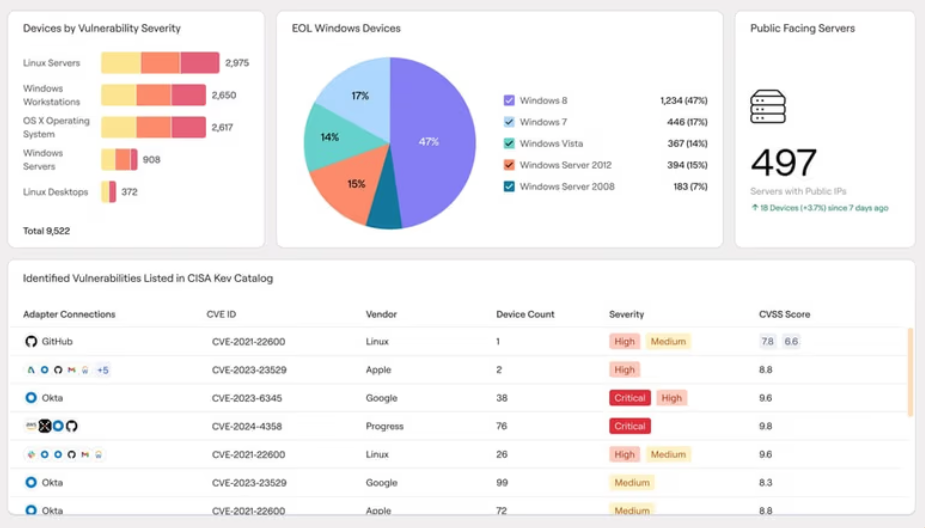Expand the +5 more adapters badge
Screen dimensions: 925x528
click(102, 370)
